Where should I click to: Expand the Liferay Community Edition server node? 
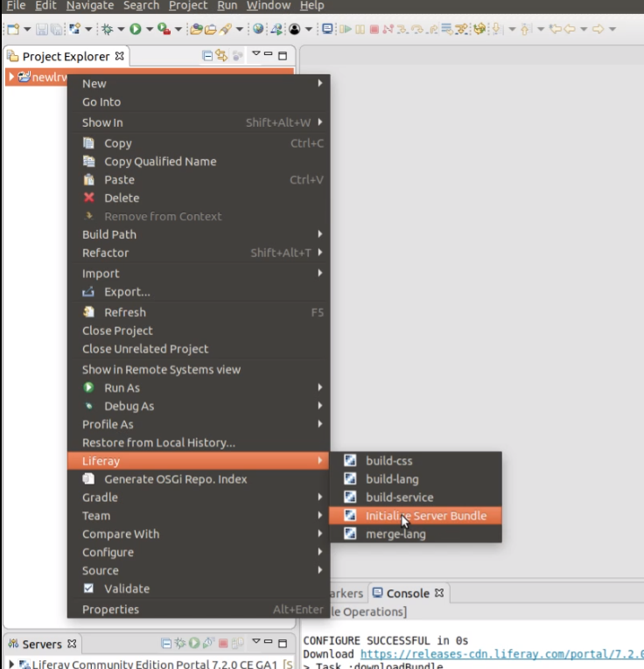(11, 664)
